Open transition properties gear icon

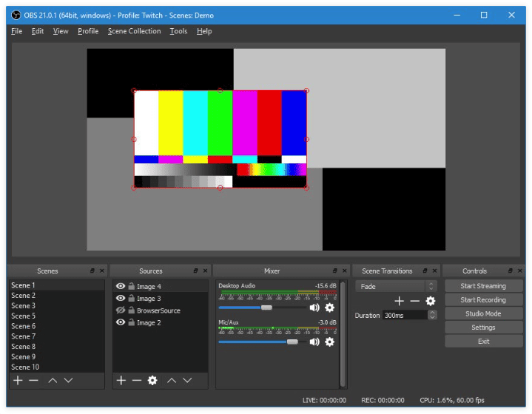(431, 301)
